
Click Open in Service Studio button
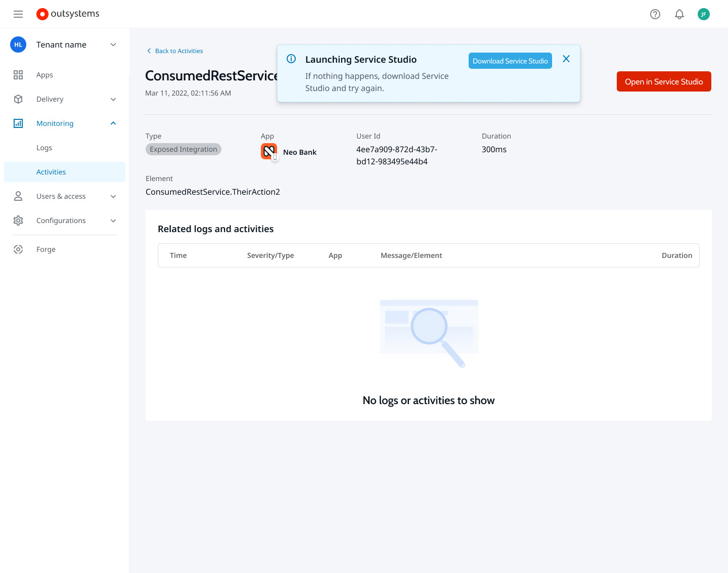[664, 81]
